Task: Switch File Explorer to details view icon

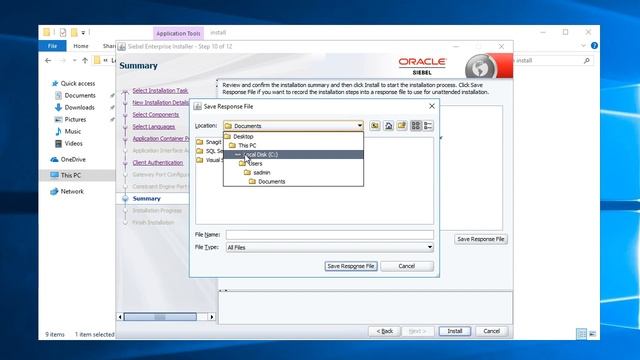Action: 581,334
